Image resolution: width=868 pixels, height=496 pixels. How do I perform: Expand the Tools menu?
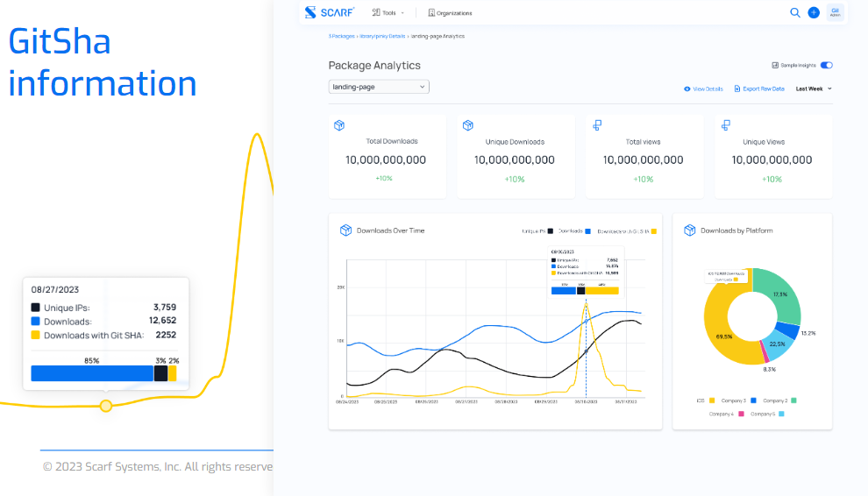pyautogui.click(x=388, y=13)
